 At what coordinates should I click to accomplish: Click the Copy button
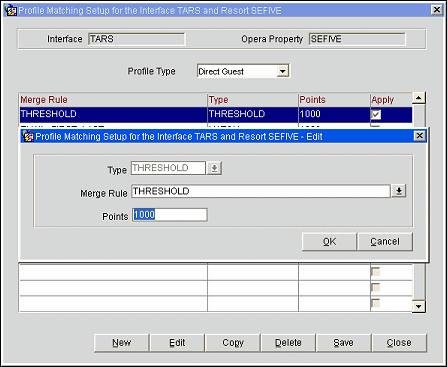click(233, 343)
